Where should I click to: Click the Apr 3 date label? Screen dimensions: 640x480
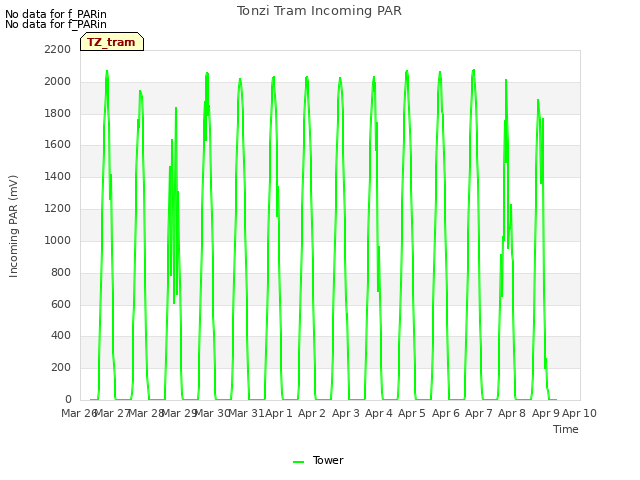pyautogui.click(x=346, y=413)
